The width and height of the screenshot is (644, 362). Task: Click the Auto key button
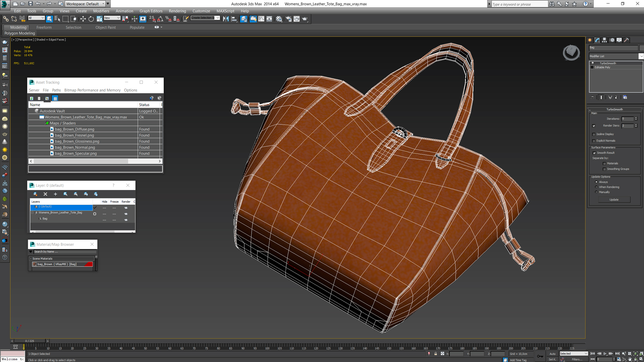click(552, 354)
